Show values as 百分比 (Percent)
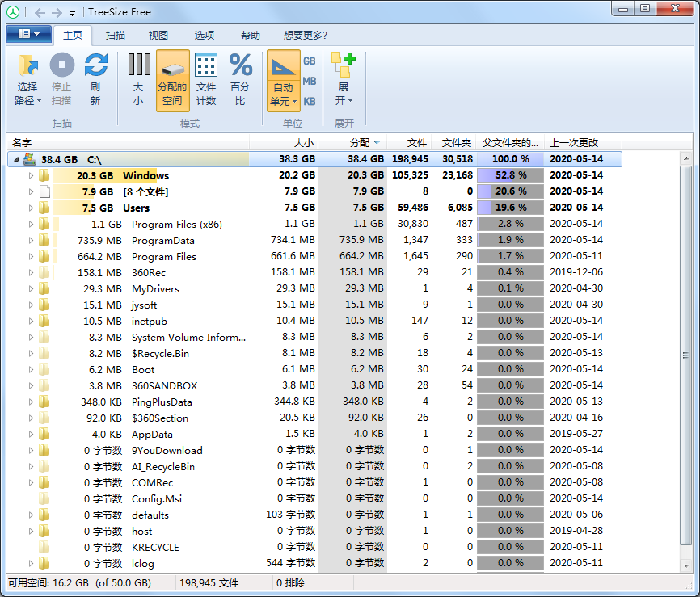 pos(242,77)
